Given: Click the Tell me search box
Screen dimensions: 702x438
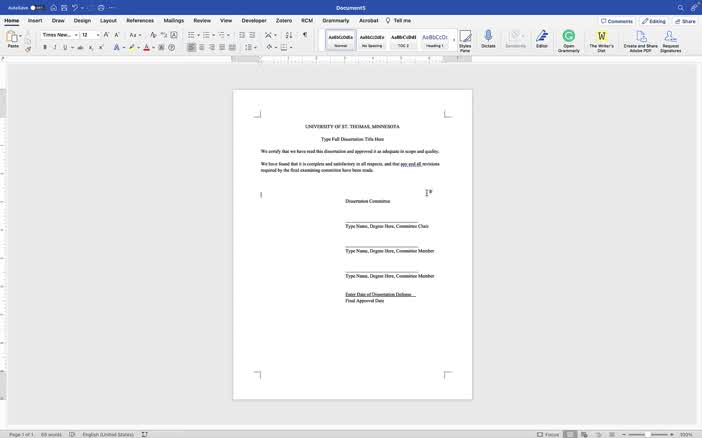Looking at the screenshot, I should click(398, 21).
